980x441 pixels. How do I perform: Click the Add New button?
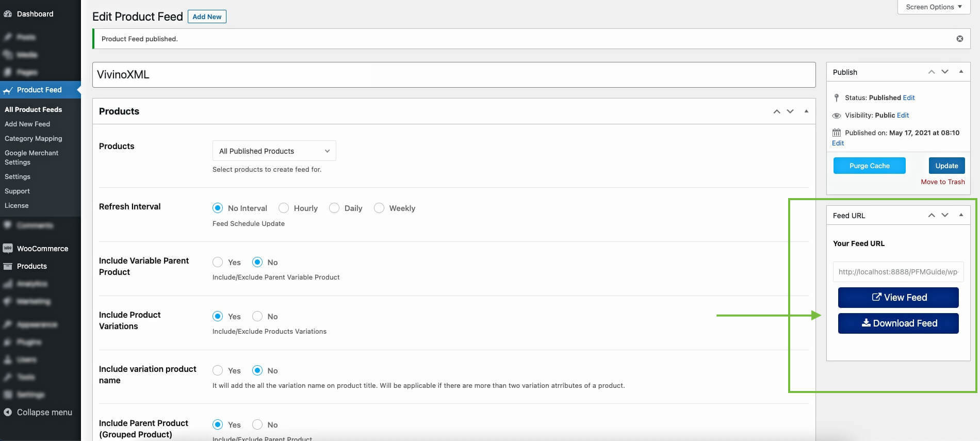pos(207,17)
